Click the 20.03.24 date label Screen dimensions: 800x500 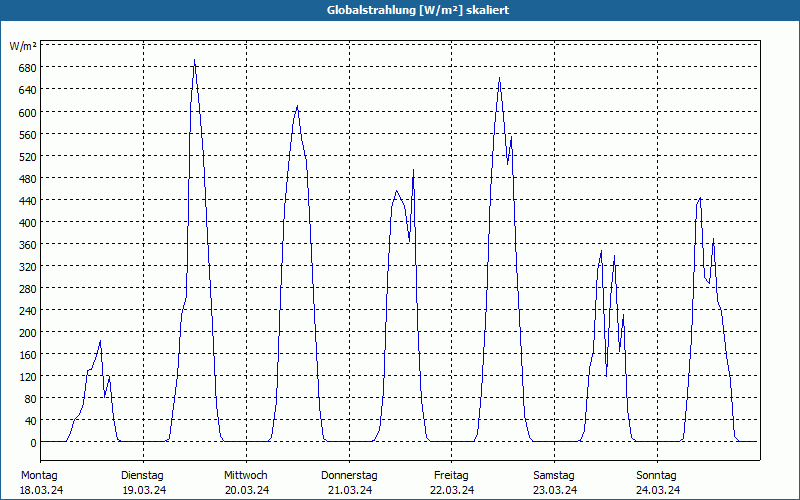coord(247,490)
